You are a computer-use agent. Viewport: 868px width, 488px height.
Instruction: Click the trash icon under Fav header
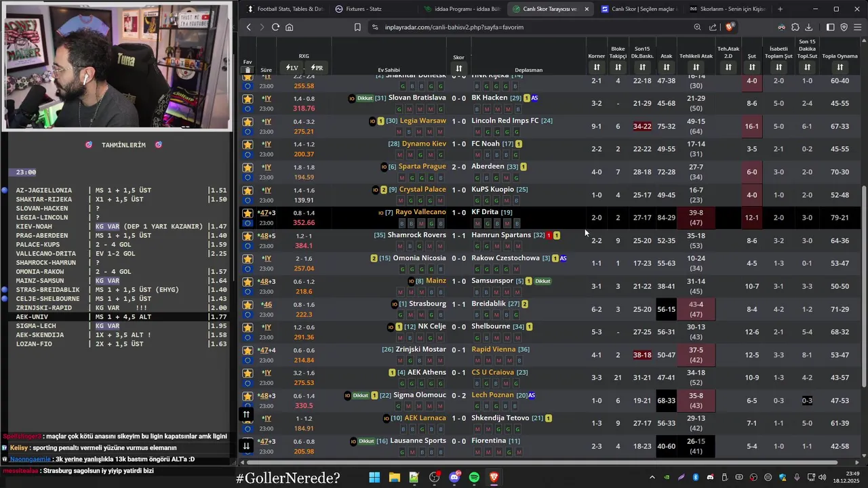(x=248, y=70)
